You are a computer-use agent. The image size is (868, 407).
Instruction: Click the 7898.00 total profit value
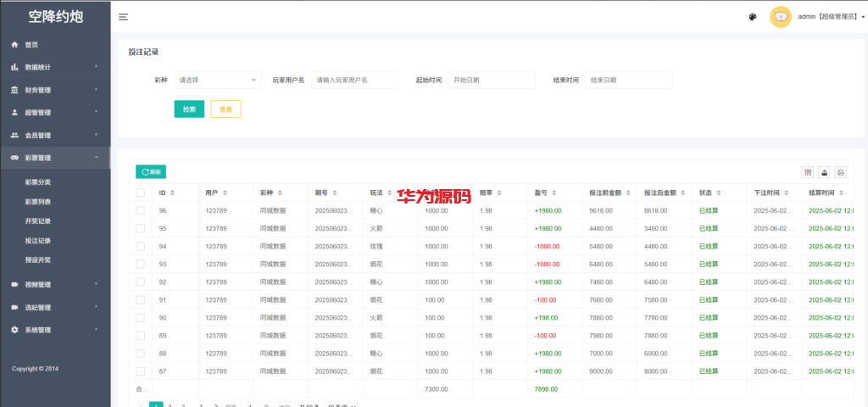547,389
